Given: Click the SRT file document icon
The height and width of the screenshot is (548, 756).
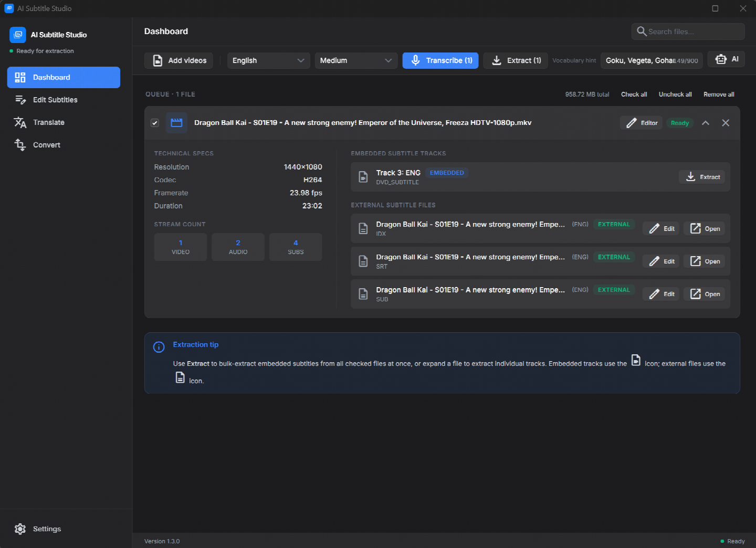Looking at the screenshot, I should point(363,261).
